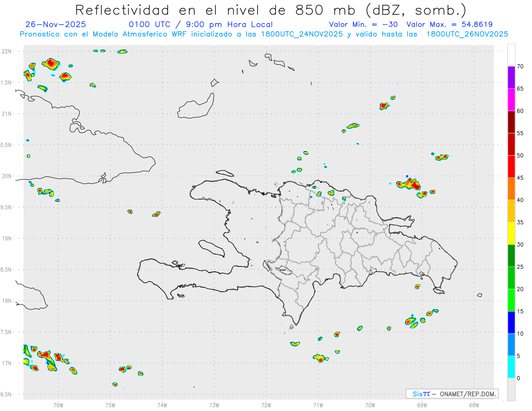Click the "17N" latitude label
The width and height of the screenshot is (532, 411).
(8, 363)
